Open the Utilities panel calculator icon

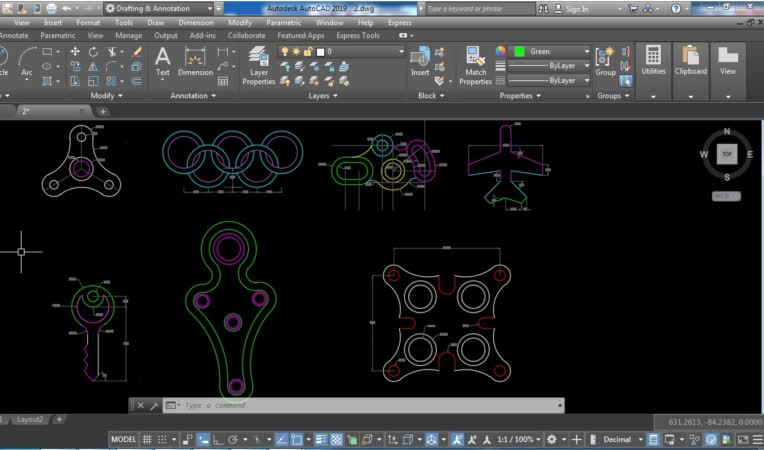pyautogui.click(x=653, y=55)
